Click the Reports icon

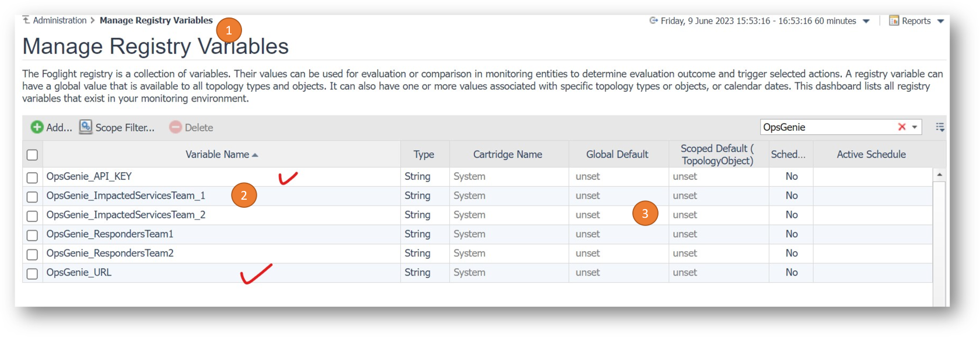[x=894, y=20]
